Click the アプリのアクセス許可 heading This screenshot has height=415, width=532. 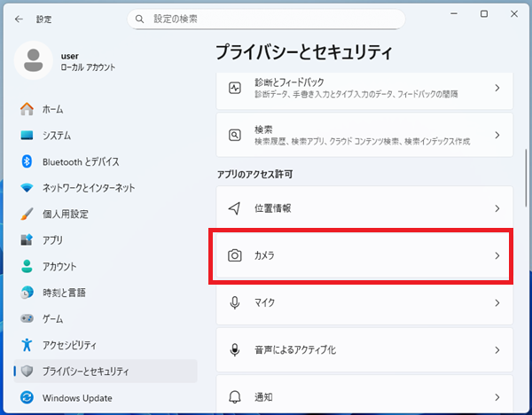pyautogui.click(x=254, y=175)
